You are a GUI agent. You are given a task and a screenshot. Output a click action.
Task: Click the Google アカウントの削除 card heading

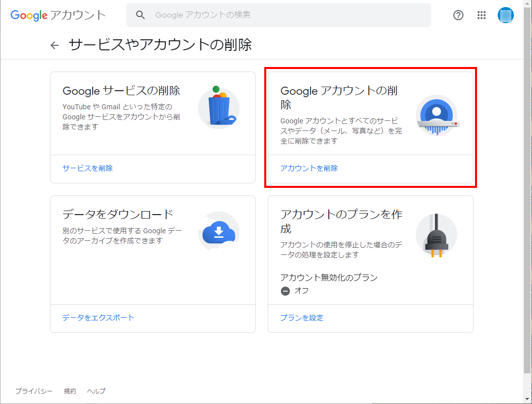pyautogui.click(x=339, y=98)
